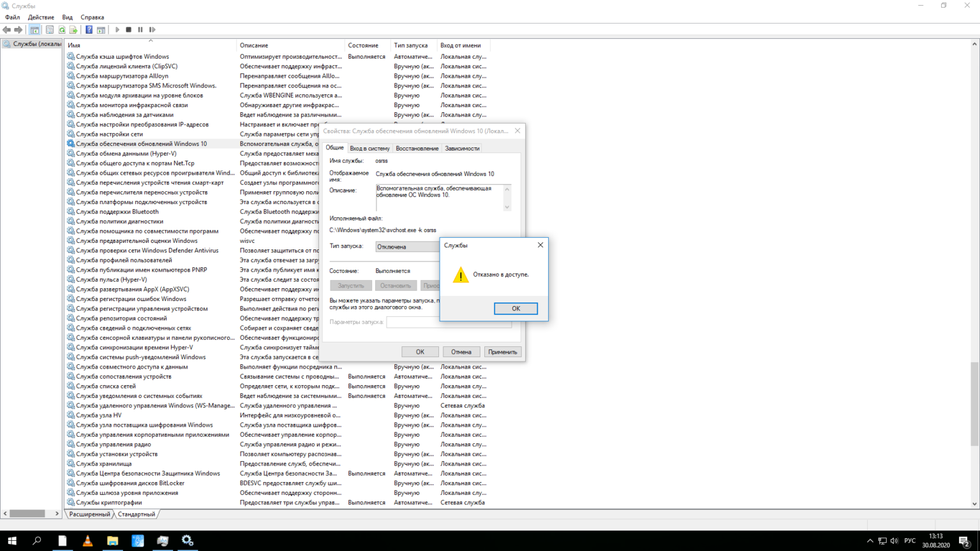Open the Действие menu
Image resolution: width=980 pixels, height=551 pixels.
[x=41, y=17]
